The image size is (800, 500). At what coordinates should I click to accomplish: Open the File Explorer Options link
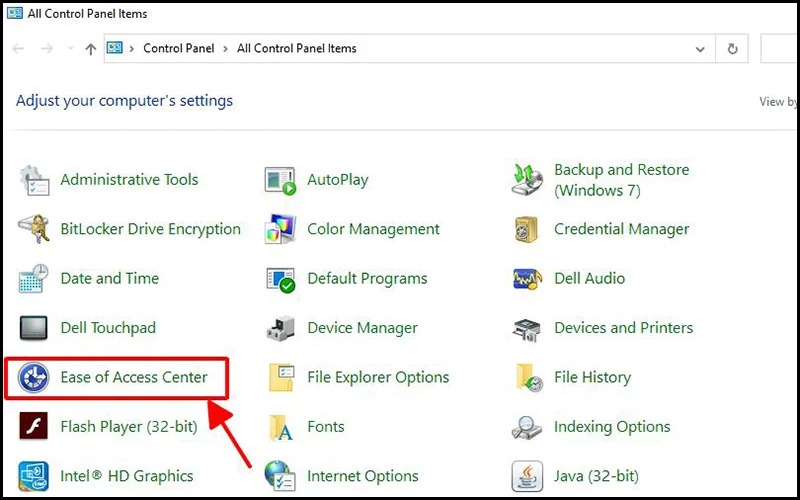378,378
